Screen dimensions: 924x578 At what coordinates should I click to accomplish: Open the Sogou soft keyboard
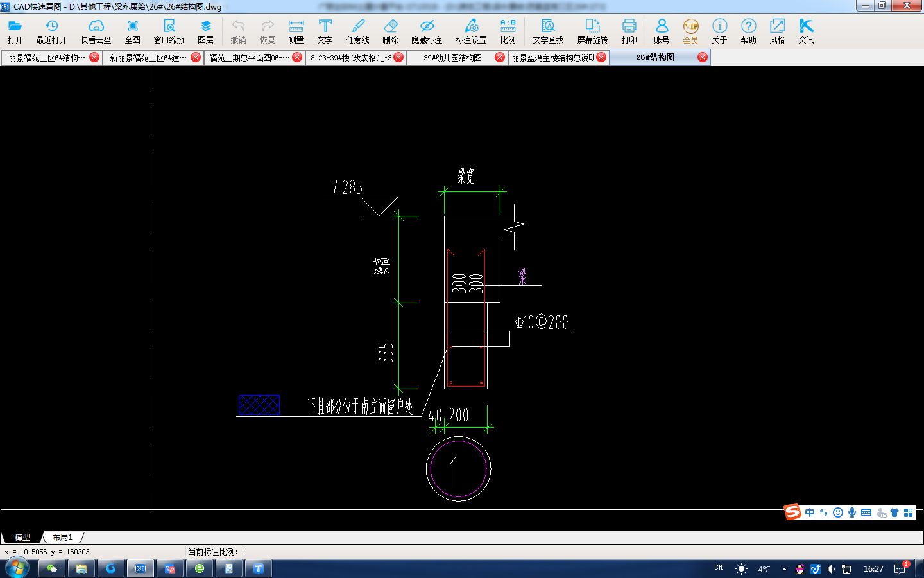[x=866, y=512]
